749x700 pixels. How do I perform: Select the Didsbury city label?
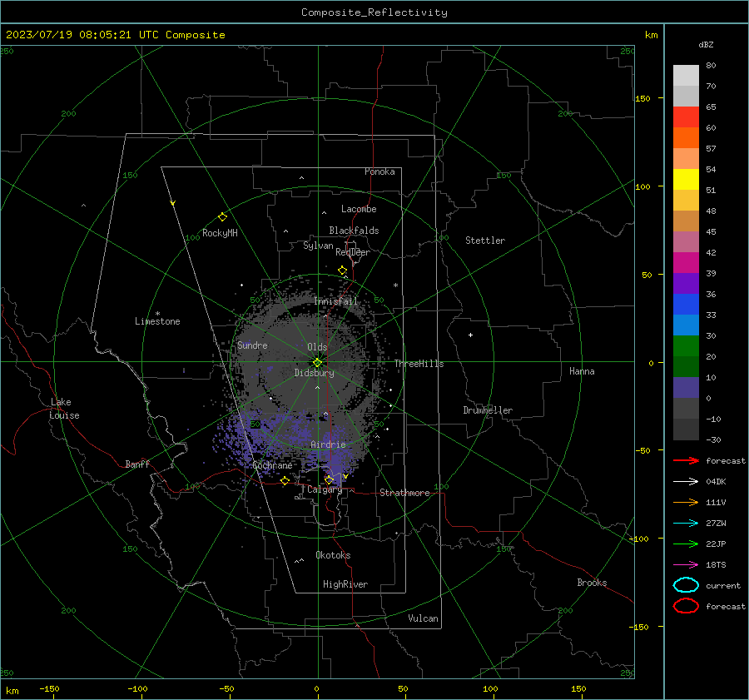pos(314,373)
